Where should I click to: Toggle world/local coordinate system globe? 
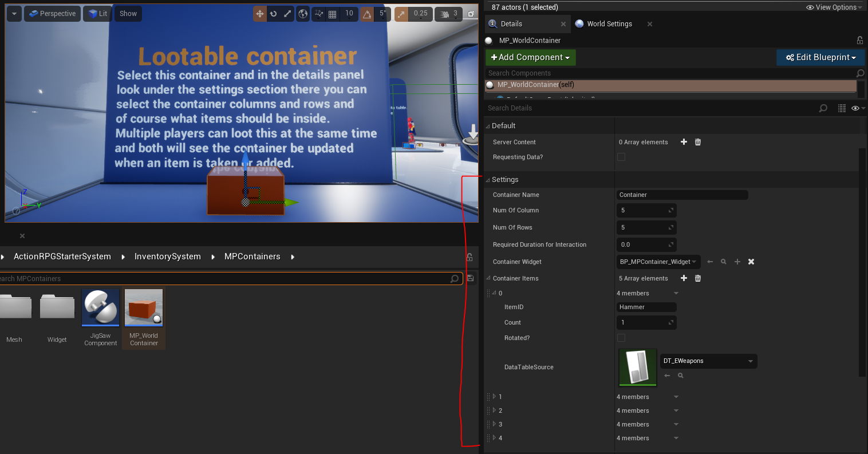click(x=303, y=14)
